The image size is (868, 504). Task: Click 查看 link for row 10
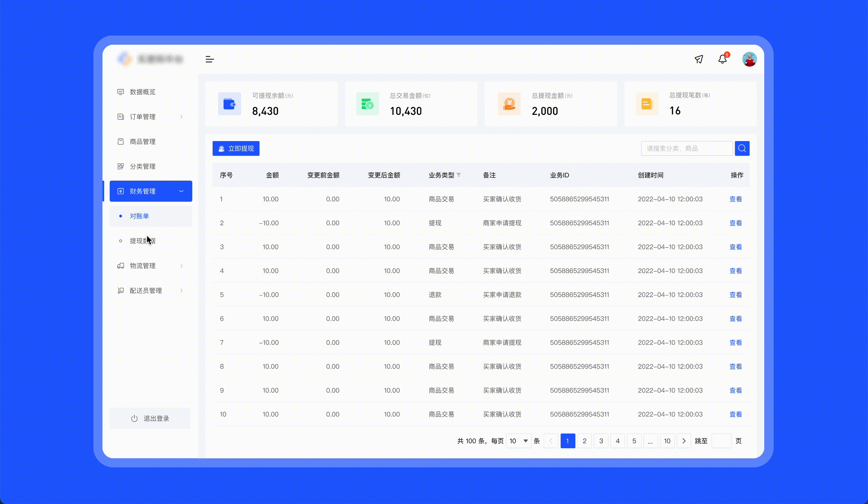tap(735, 414)
